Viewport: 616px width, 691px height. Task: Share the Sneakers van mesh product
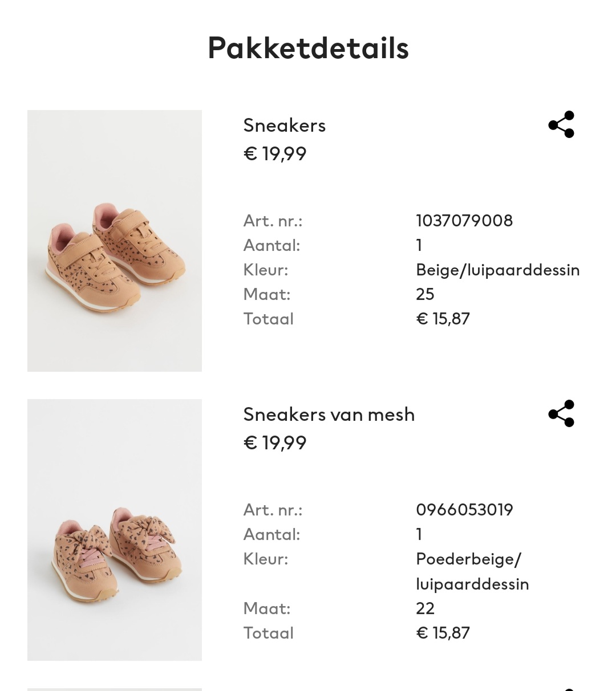point(561,413)
